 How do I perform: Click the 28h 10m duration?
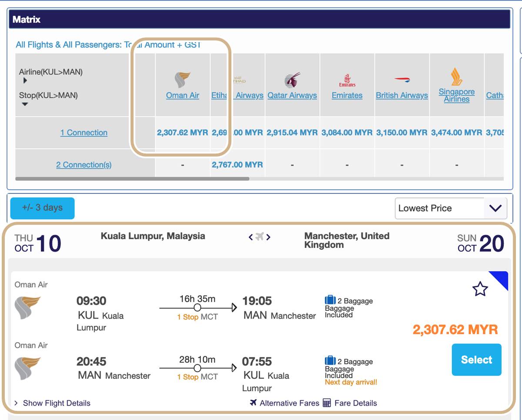click(197, 359)
